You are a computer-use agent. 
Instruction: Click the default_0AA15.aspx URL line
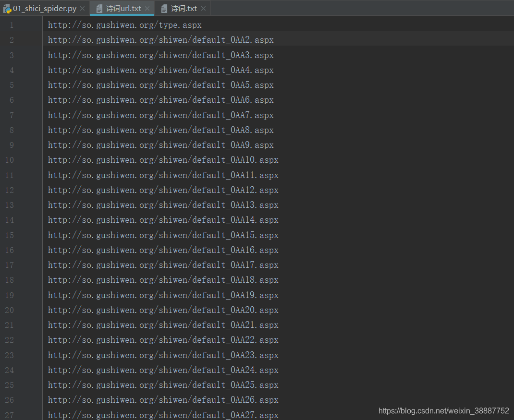click(x=163, y=235)
